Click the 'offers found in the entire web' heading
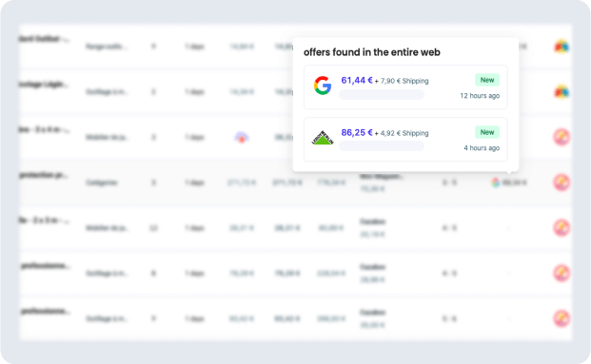Screen dimensions: 591x364 tap(372, 52)
